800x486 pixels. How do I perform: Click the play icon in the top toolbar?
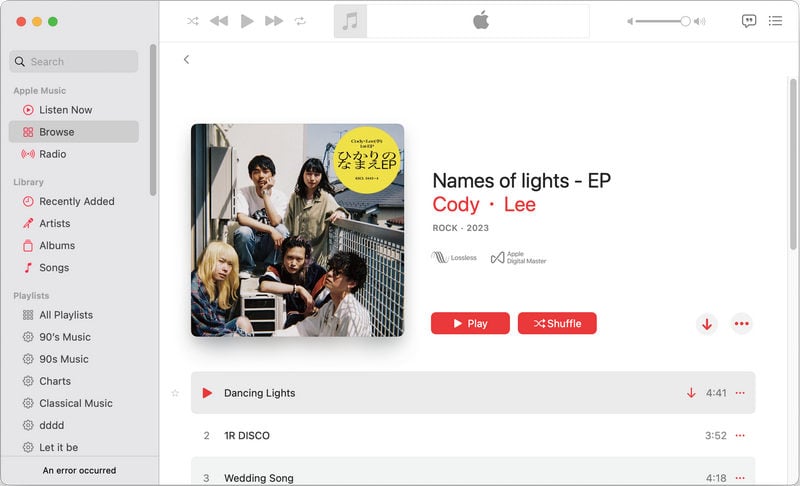click(x=247, y=21)
